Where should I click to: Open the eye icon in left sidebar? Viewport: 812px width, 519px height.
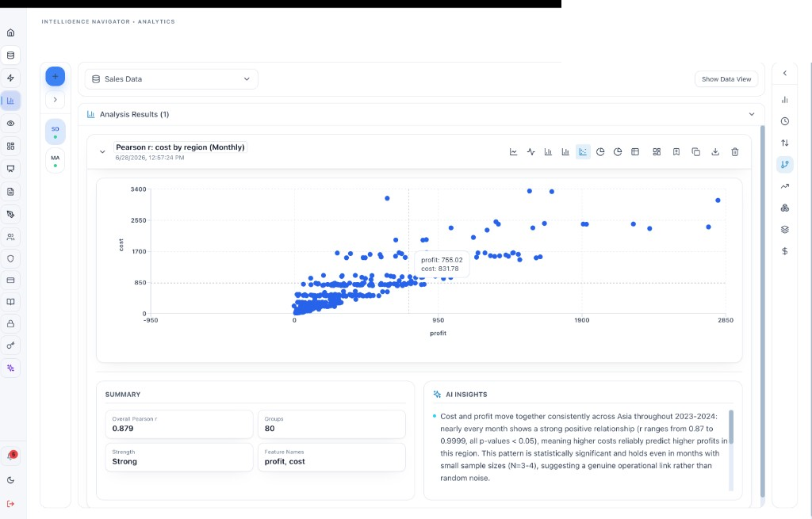coord(10,123)
